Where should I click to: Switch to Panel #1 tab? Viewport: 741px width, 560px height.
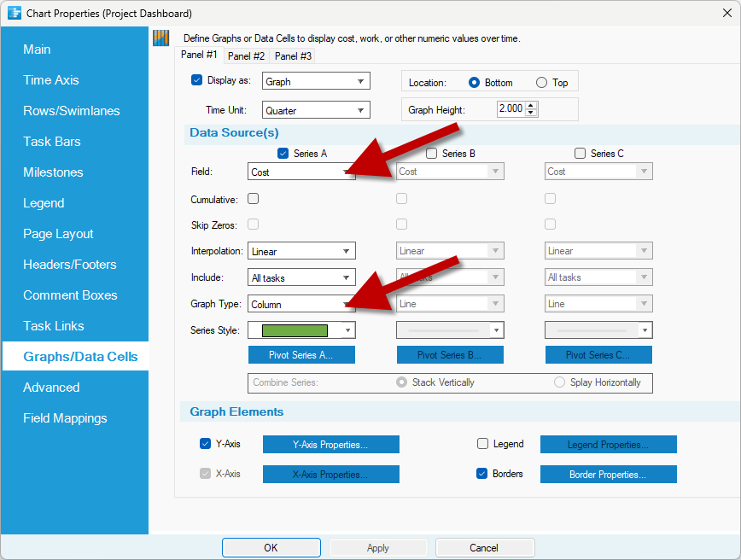point(199,55)
